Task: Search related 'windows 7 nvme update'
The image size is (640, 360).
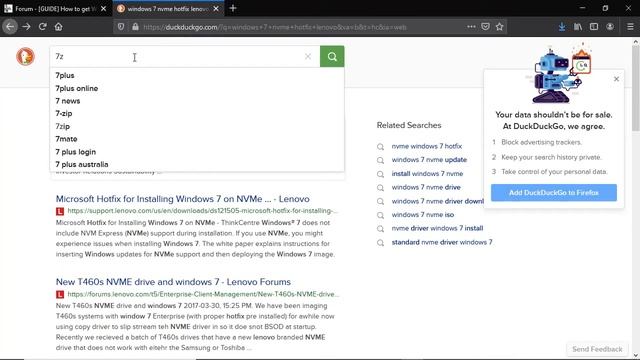Action: point(429,160)
